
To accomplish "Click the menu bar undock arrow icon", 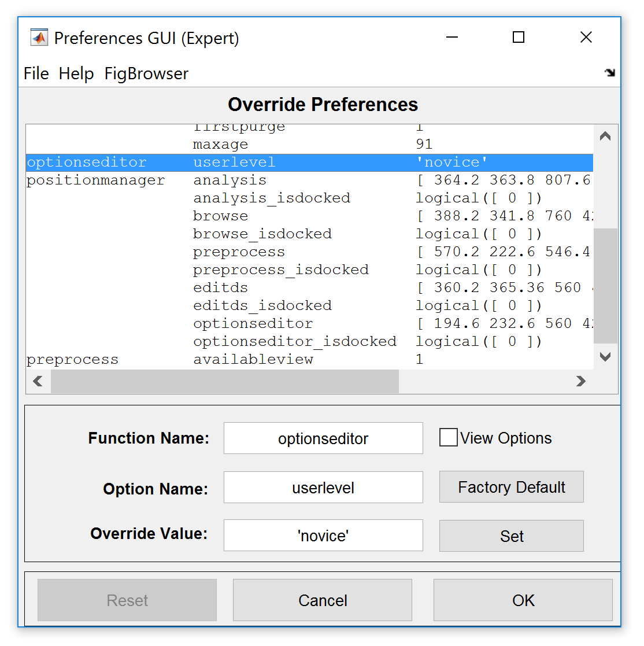I will click(x=609, y=73).
